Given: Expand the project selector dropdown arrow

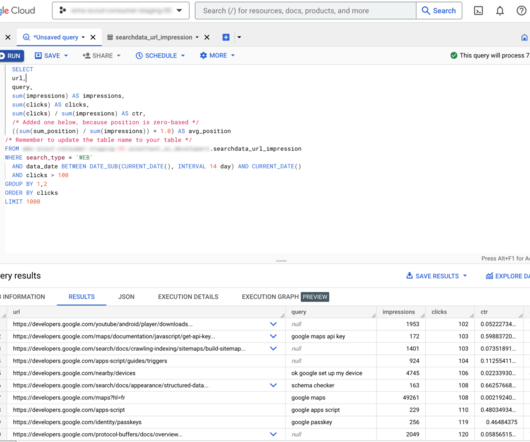Looking at the screenshot, I should click(179, 10).
